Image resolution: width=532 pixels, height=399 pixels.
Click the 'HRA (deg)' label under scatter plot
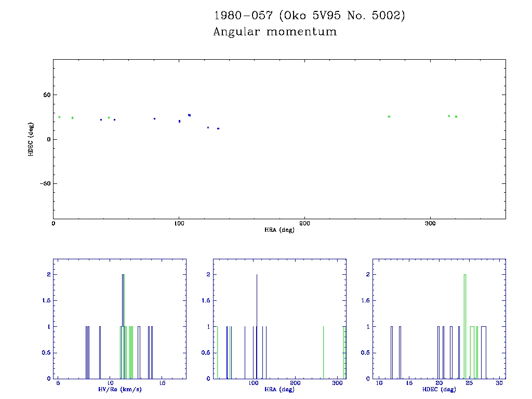click(280, 230)
